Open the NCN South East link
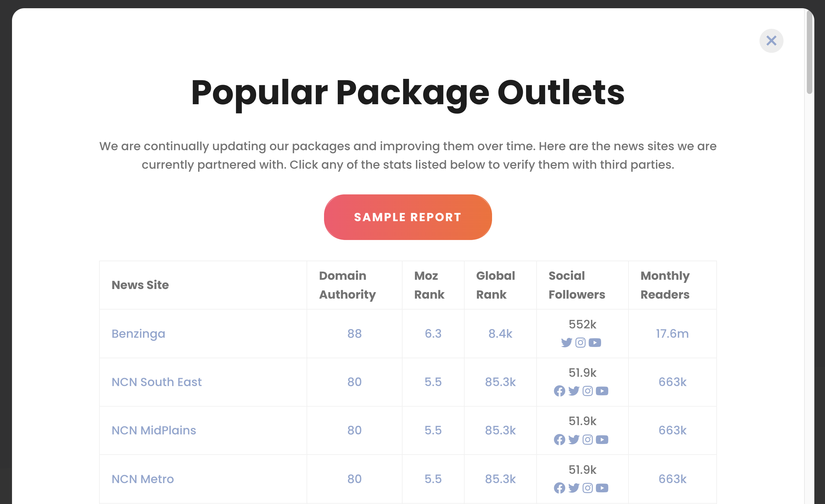 (x=157, y=382)
